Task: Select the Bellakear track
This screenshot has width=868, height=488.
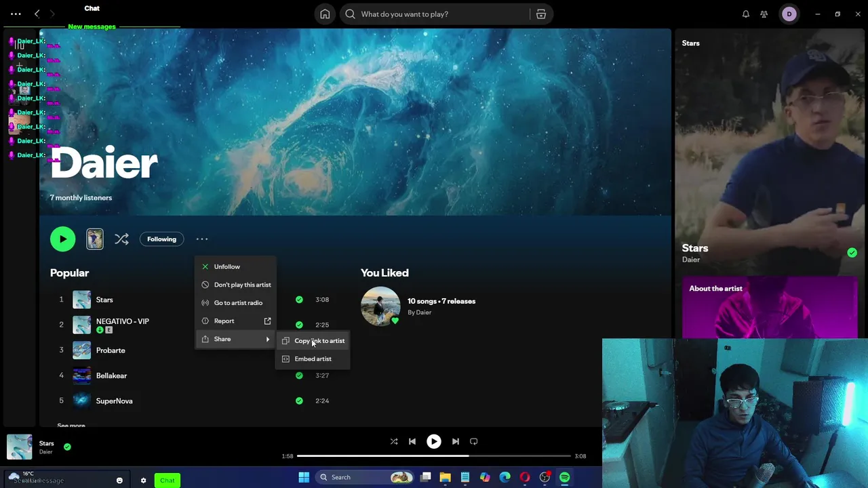Action: pyautogui.click(x=111, y=375)
